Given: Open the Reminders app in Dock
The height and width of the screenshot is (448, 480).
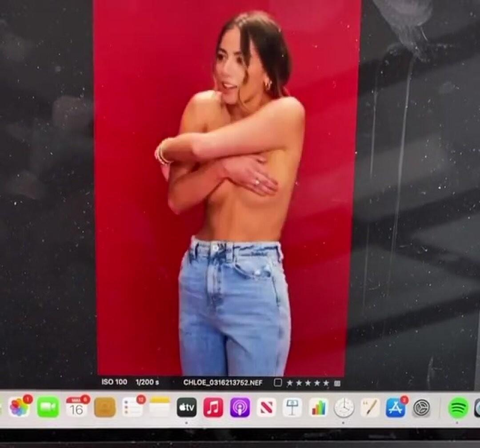Looking at the screenshot, I should [x=133, y=407].
